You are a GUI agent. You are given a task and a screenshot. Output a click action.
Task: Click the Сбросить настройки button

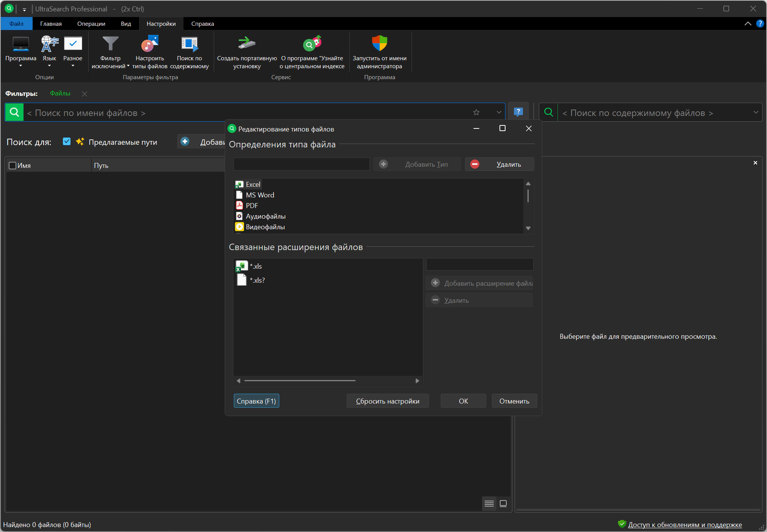[387, 401]
